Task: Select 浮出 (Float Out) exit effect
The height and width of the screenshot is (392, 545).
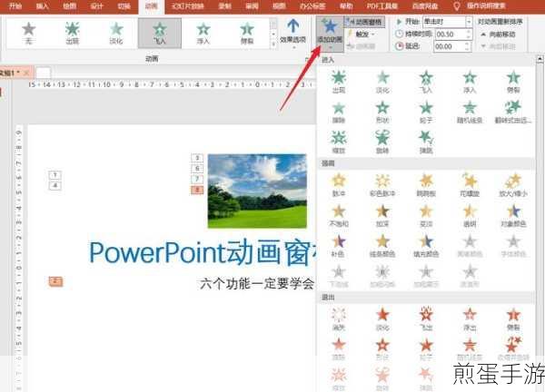Action: (470, 319)
